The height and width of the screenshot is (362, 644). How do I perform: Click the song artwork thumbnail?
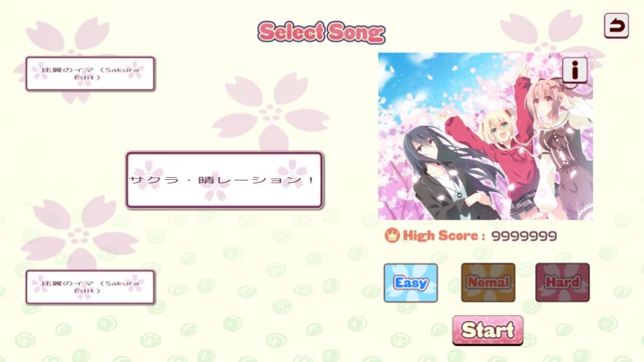[485, 136]
